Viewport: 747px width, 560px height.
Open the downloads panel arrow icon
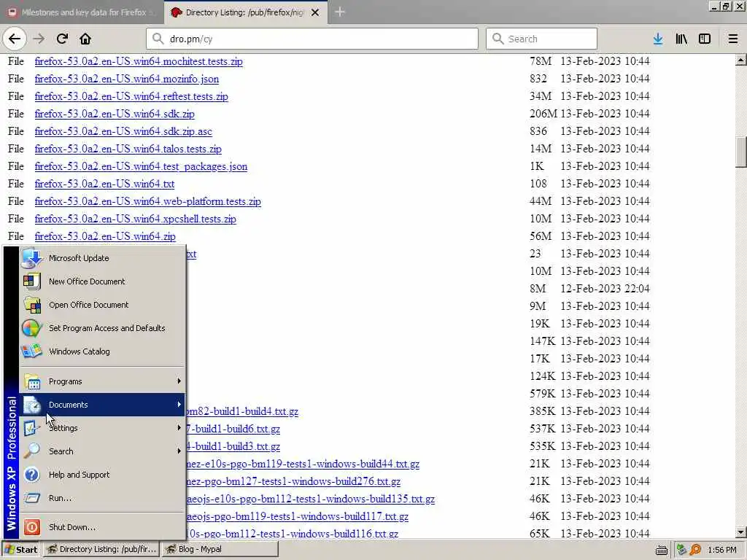[658, 39]
